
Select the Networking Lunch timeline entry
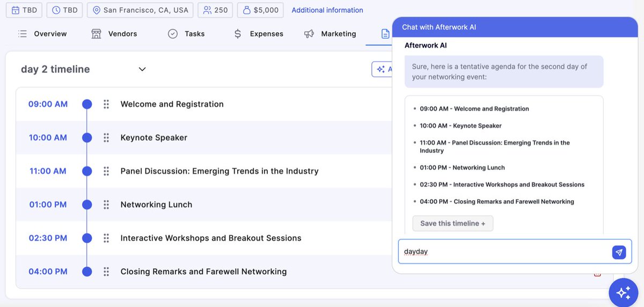point(156,204)
